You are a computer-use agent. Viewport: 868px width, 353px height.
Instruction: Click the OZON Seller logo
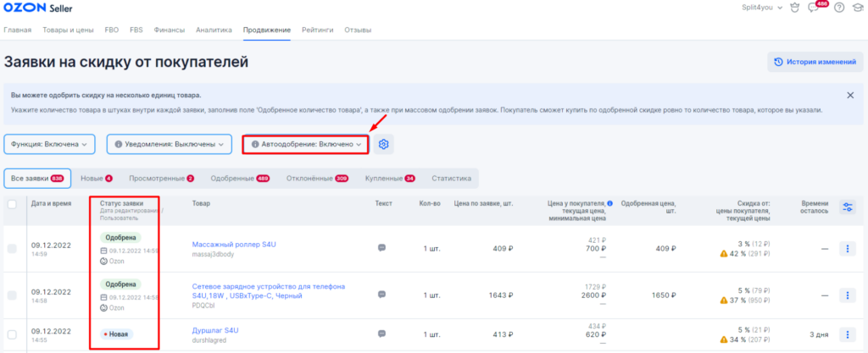pyautogui.click(x=38, y=8)
